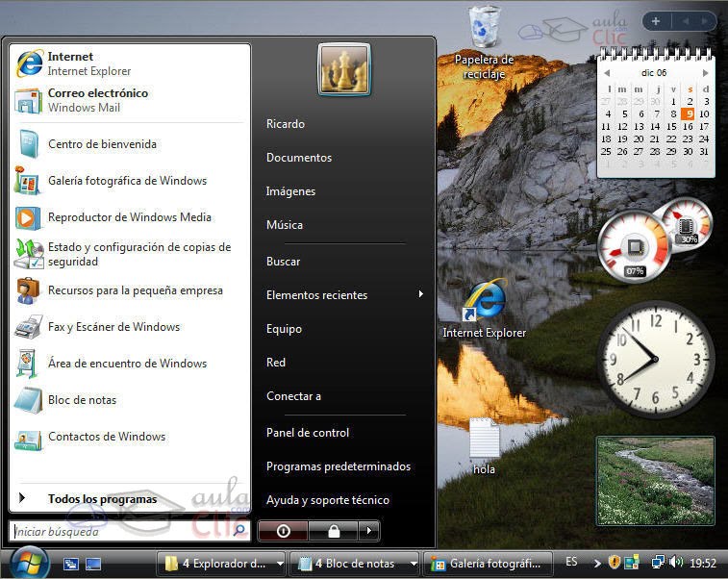The height and width of the screenshot is (579, 728).
Task: Open Centro de bienvenida icon
Action: coord(29,144)
